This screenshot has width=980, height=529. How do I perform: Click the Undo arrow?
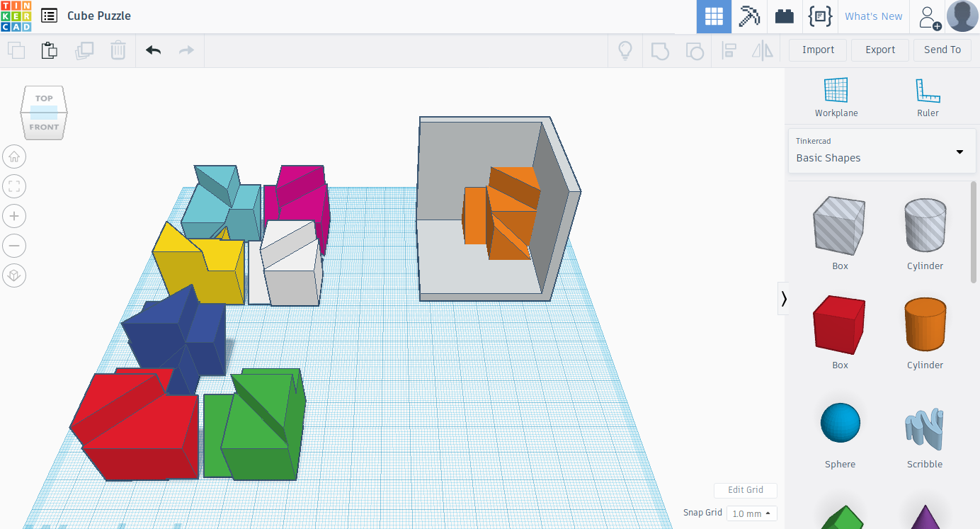153,50
